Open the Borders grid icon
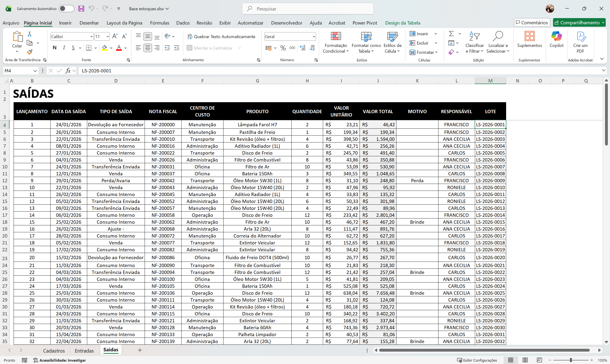The width and height of the screenshot is (610, 364). tap(89, 48)
